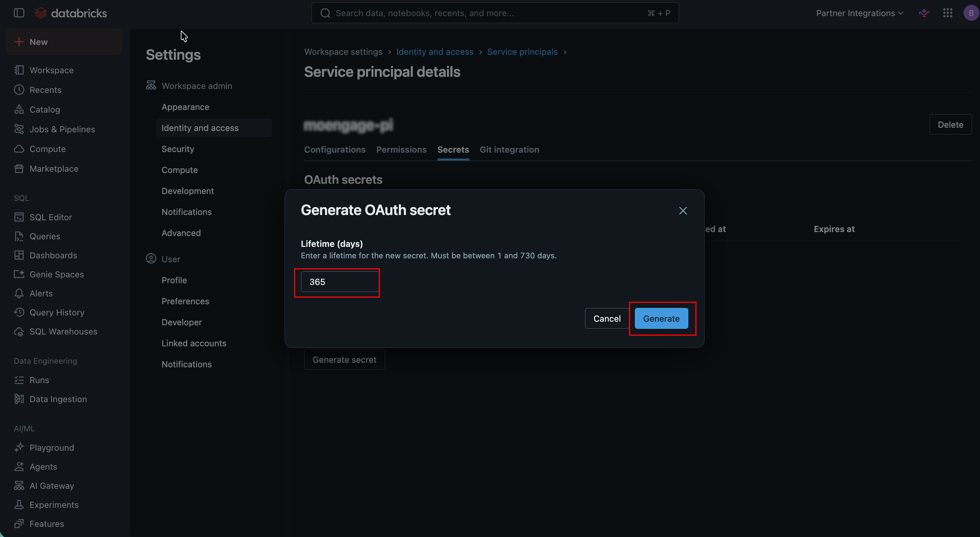
Task: Click the Recents clock icon
Action: [19, 90]
